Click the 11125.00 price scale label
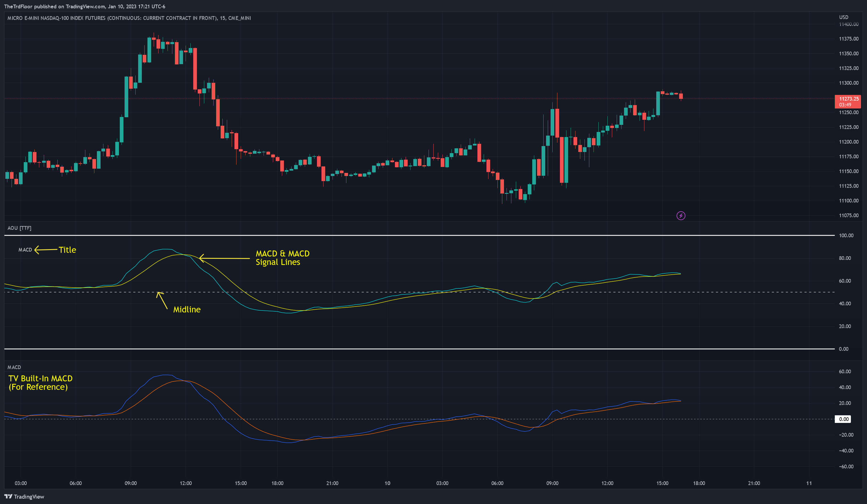867x504 pixels. click(x=849, y=186)
